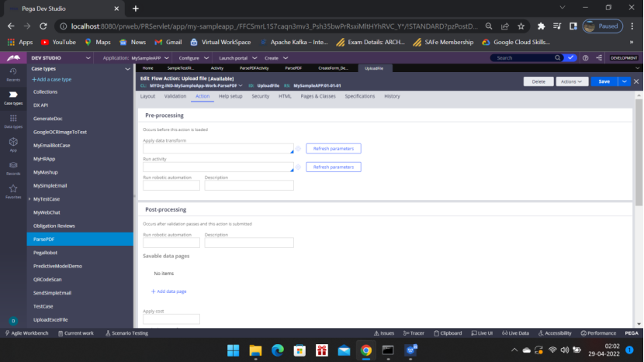
Task: Switch to the Layout tab
Action: 147,96
